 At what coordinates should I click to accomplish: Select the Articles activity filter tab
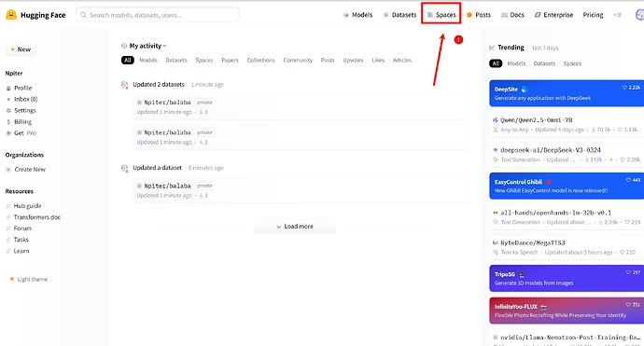(402, 60)
